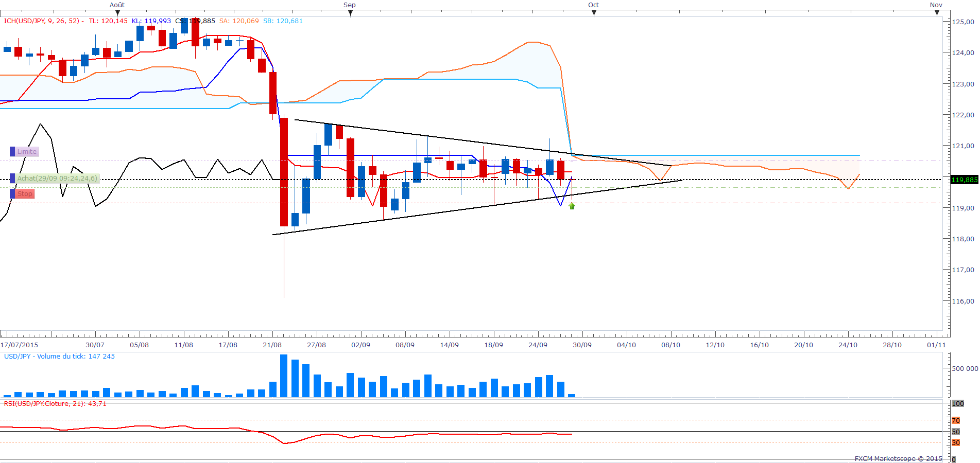The width and height of the screenshot is (980, 463).
Task: Click the 08/10 date axis label
Action: 670,345
